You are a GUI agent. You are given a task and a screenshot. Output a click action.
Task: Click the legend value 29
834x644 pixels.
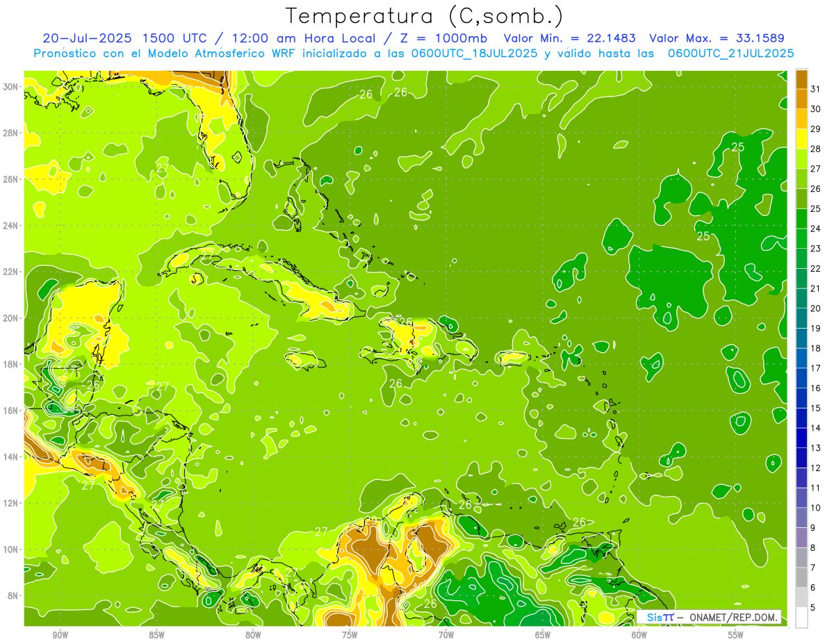click(817, 129)
